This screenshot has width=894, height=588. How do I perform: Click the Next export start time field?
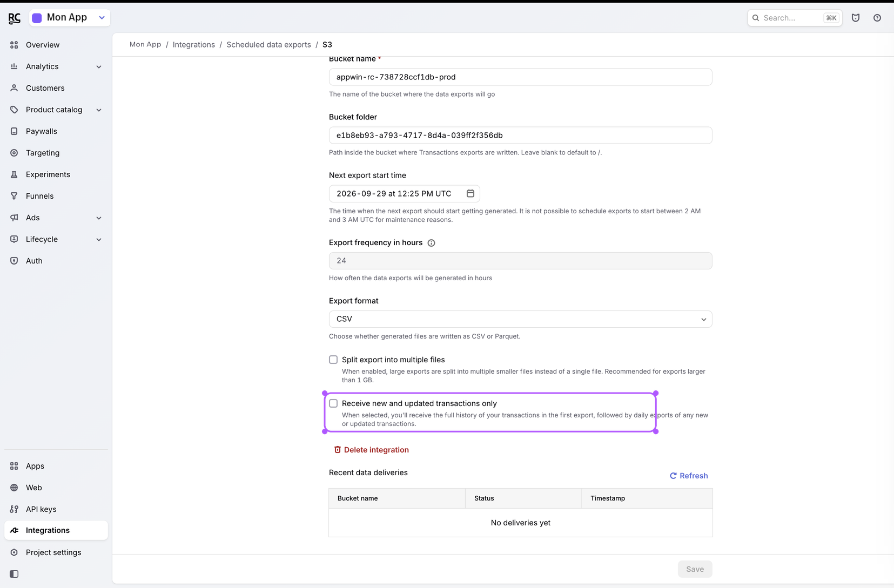[x=404, y=193]
